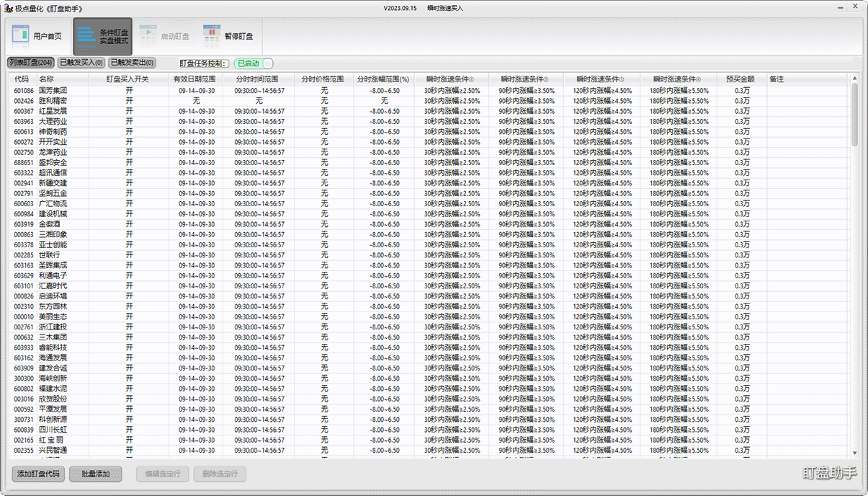Click the 分时价格范围 column header
This screenshot has height=496, width=868.
324,79
